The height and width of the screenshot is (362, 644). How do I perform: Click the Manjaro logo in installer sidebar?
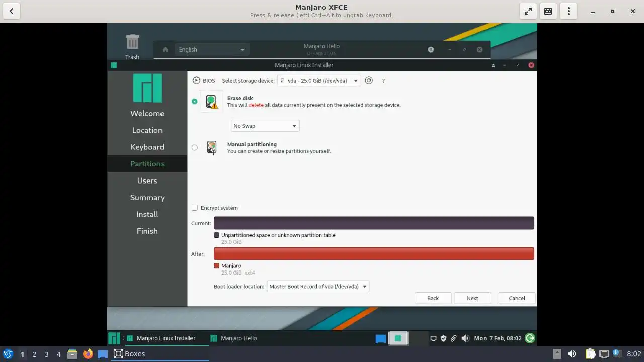147,88
